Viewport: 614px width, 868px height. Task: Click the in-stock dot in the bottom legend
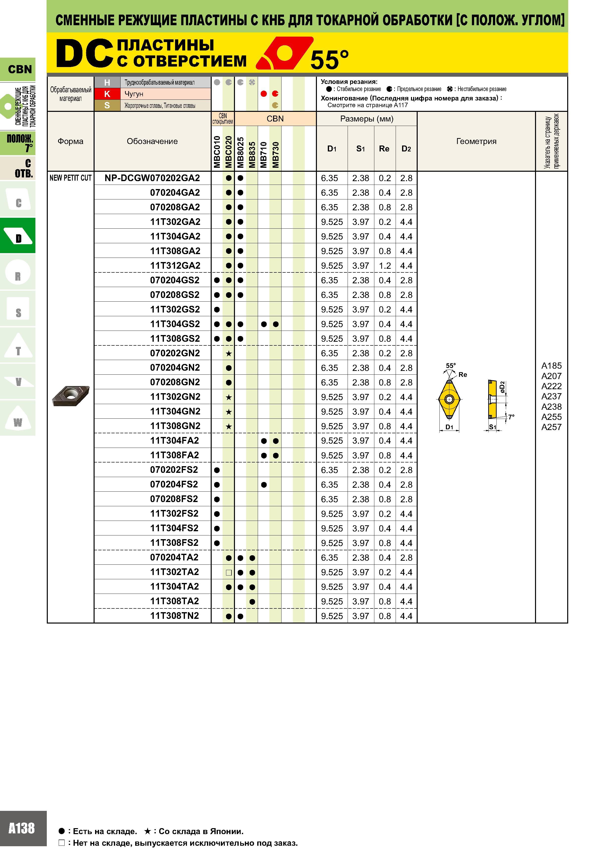coord(62,831)
